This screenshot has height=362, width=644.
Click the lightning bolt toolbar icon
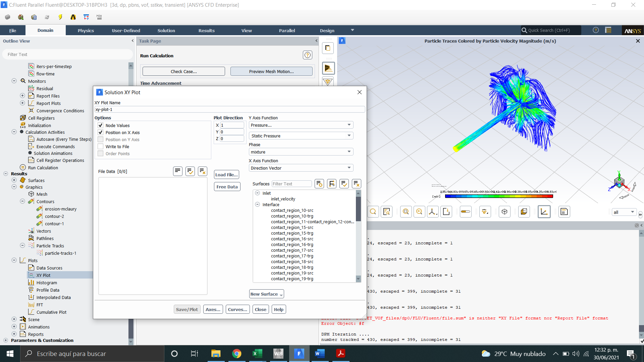(x=60, y=17)
